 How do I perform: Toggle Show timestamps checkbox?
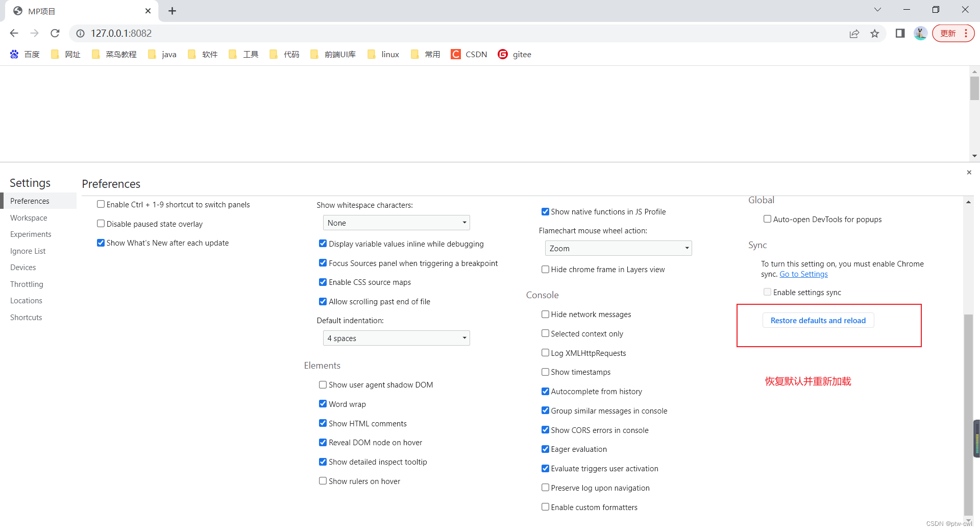[545, 372]
